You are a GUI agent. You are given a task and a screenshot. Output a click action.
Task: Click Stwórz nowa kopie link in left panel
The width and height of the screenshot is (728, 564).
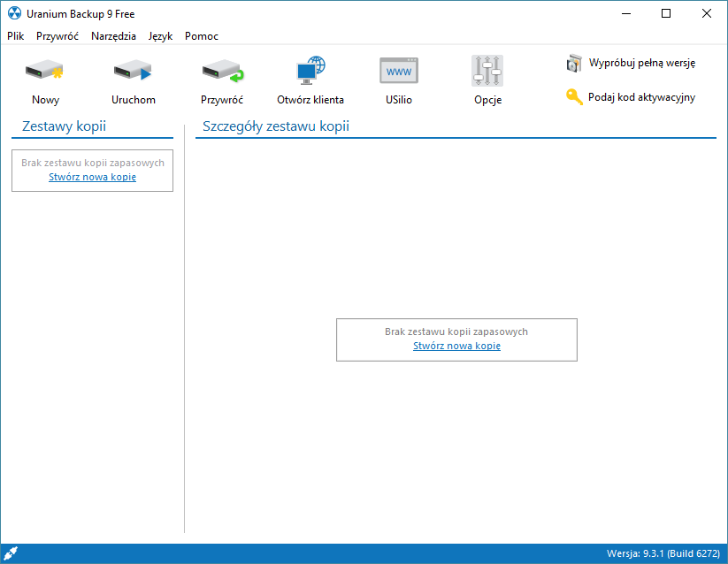[92, 177]
